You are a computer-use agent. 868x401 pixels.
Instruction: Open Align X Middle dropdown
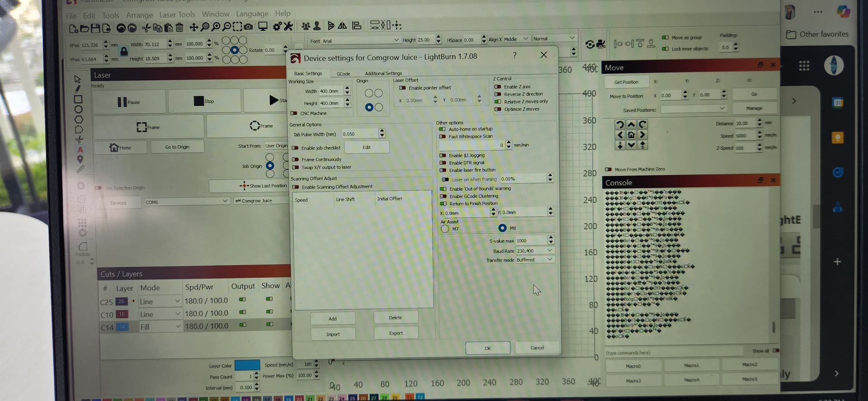pyautogui.click(x=516, y=39)
